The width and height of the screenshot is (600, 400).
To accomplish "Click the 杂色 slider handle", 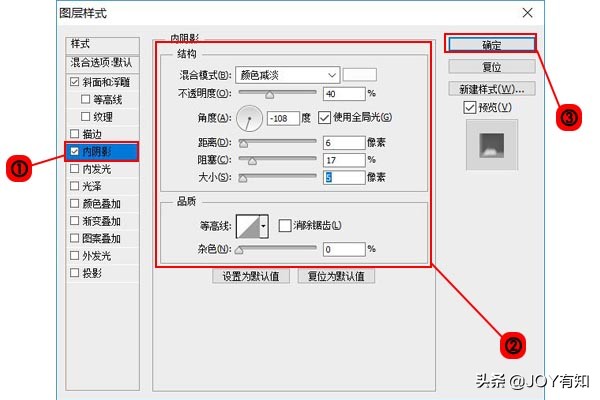I will point(239,250).
